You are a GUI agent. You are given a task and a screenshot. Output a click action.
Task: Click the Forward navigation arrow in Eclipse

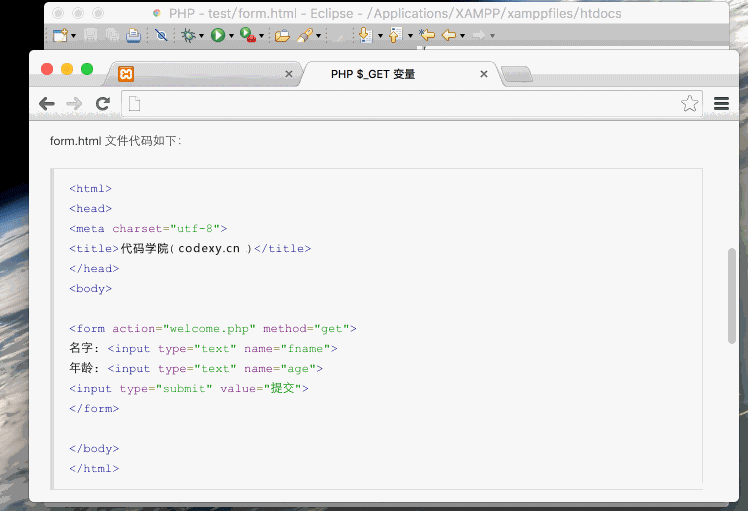click(478, 35)
